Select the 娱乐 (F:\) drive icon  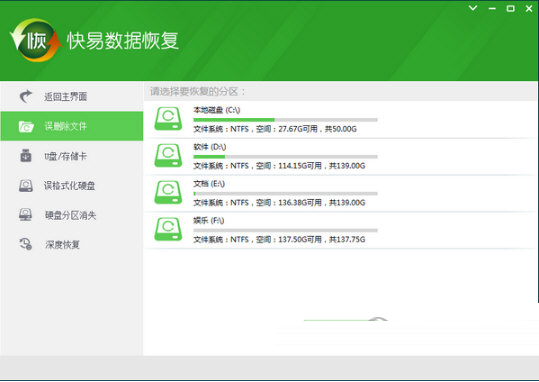tap(168, 229)
